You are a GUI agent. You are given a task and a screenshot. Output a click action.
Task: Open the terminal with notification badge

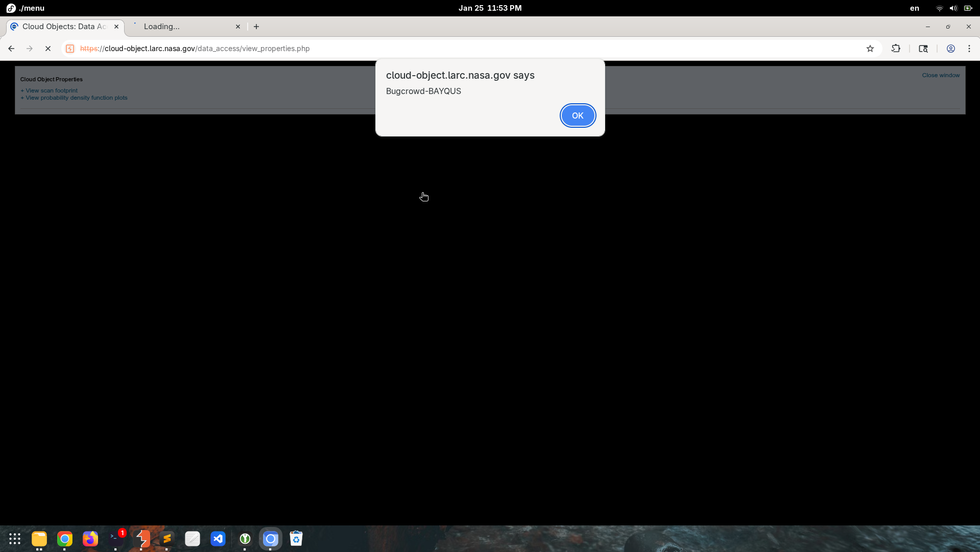point(116,539)
